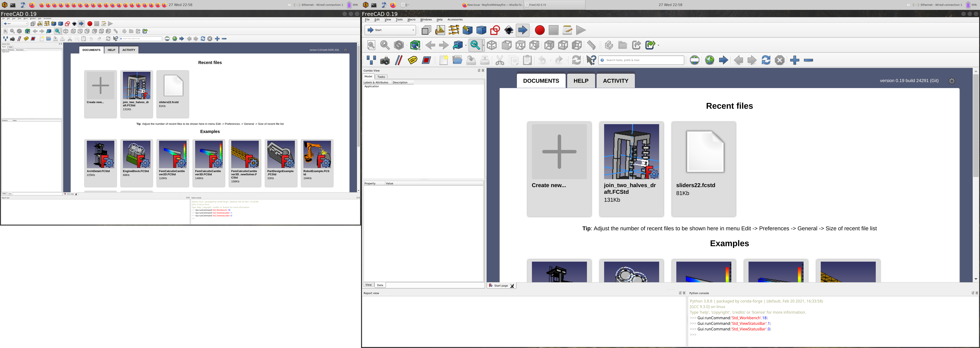Click the blue minus zoom-out icon in larger window
980x348 pixels.
point(808,60)
